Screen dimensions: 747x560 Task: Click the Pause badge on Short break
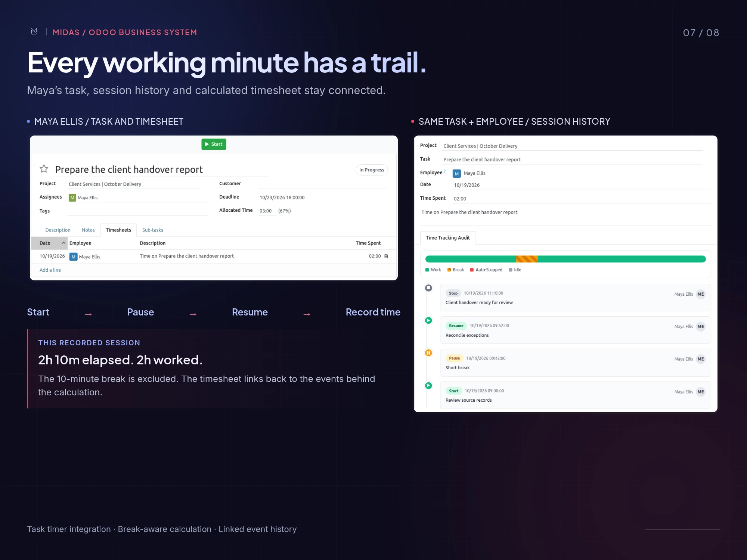454,358
